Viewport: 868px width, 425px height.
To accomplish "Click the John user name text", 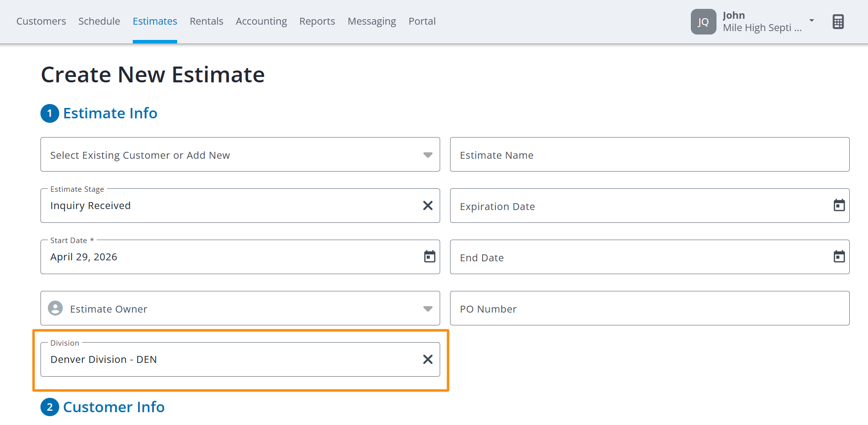I will click(x=734, y=15).
